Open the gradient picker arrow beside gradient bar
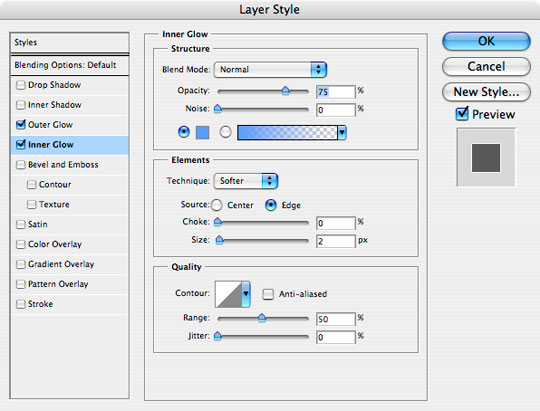The width and height of the screenshot is (540, 411). pyautogui.click(x=342, y=133)
